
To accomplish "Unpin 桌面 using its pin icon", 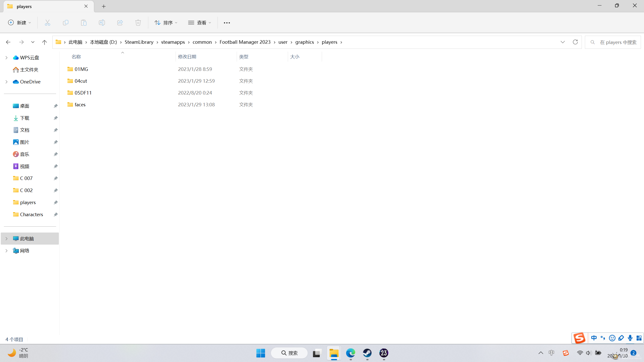I will [x=56, y=106].
